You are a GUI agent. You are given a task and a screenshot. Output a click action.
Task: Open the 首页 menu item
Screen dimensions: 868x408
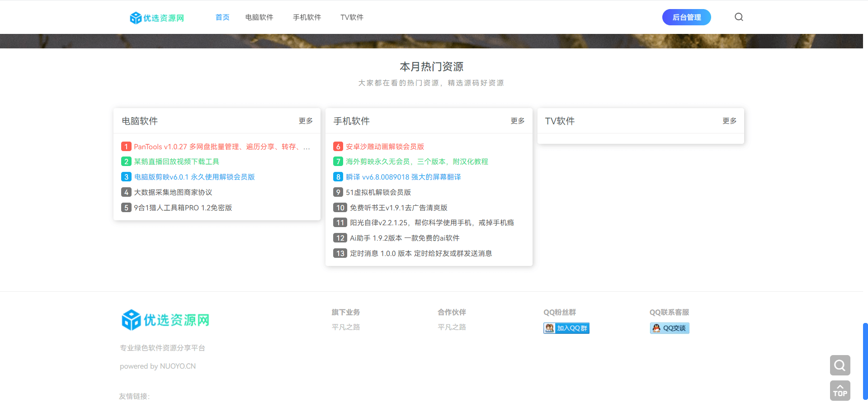(222, 17)
